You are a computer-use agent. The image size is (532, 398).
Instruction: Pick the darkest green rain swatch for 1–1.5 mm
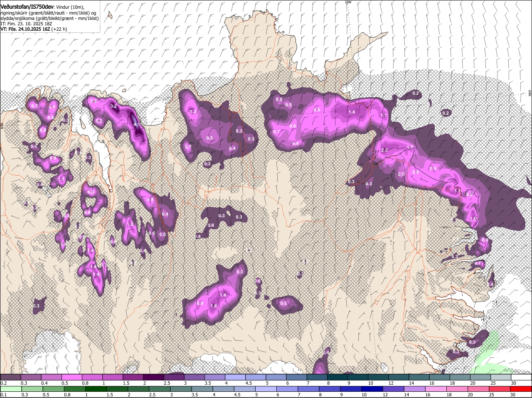point(97,389)
